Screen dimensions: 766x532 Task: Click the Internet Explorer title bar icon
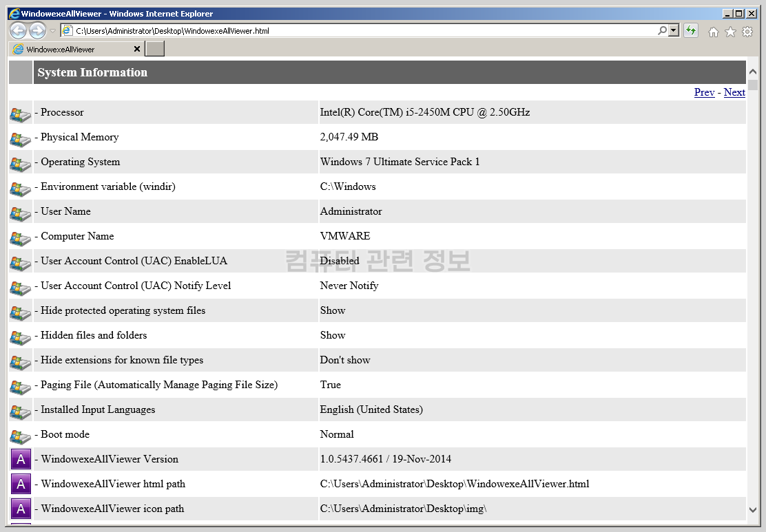[x=14, y=14]
